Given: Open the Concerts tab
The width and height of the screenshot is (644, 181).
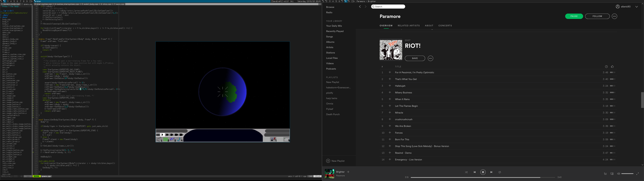Looking at the screenshot, I should [x=445, y=26].
